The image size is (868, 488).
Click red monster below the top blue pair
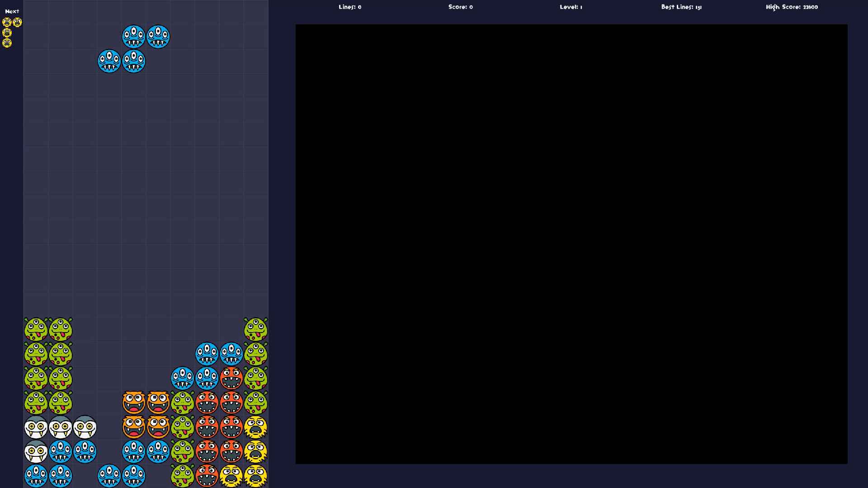(231, 378)
